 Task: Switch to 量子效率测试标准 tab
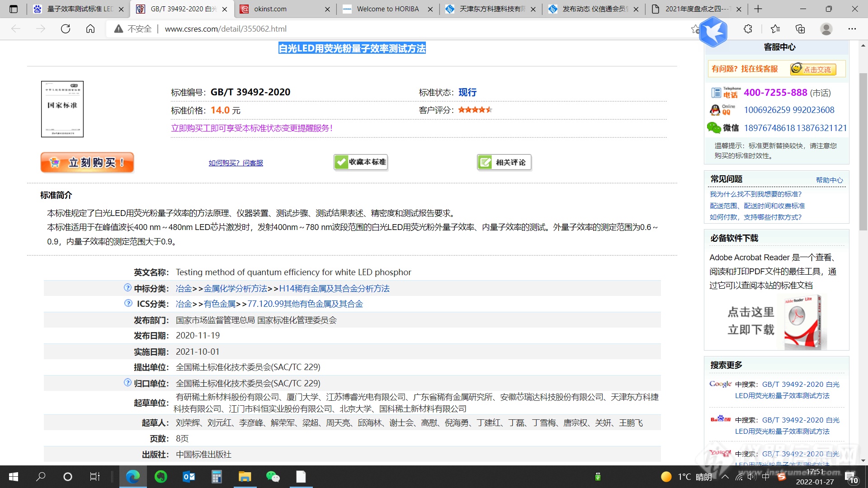[x=80, y=9]
